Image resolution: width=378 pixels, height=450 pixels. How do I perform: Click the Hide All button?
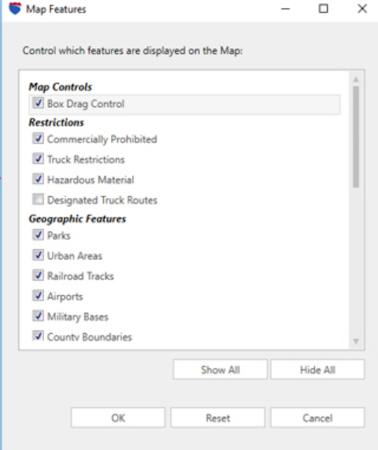[317, 369]
